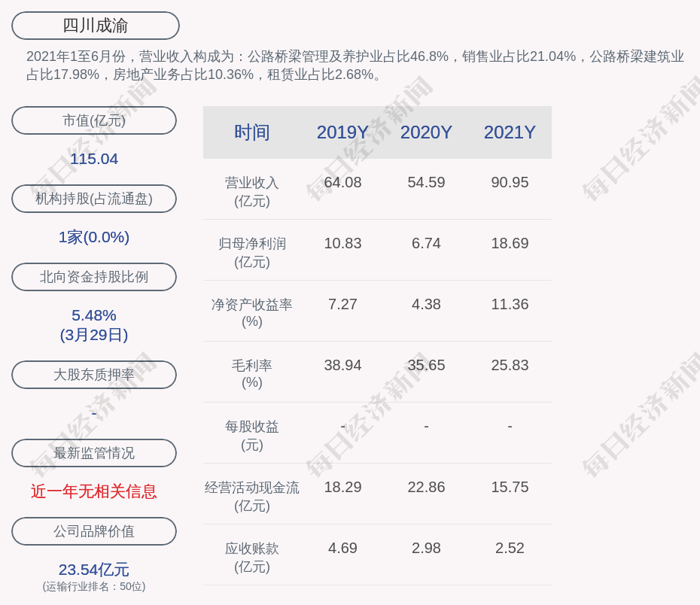The height and width of the screenshot is (605, 700).
Task: Select the 大股东质押率 label pill
Action: tap(94, 375)
